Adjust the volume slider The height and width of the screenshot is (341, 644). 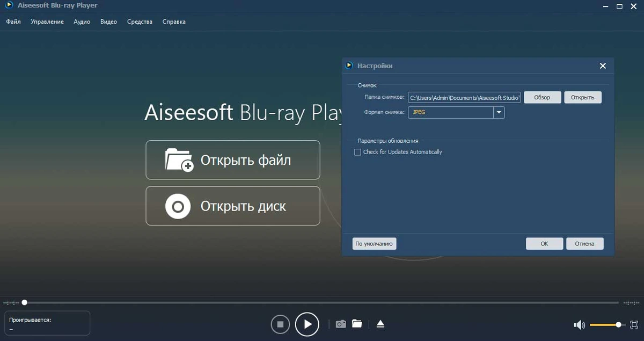(606, 324)
